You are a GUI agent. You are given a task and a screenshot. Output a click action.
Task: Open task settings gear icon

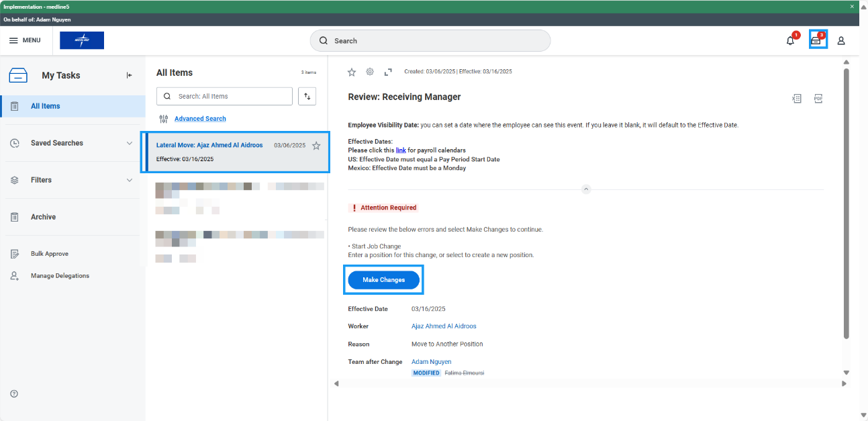coord(369,72)
